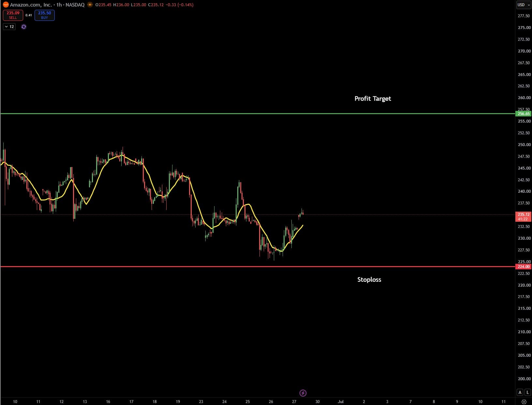Viewport: 532px width, 405px height.
Task: Click the 235.12 current price countdown label
Action: 524,217
